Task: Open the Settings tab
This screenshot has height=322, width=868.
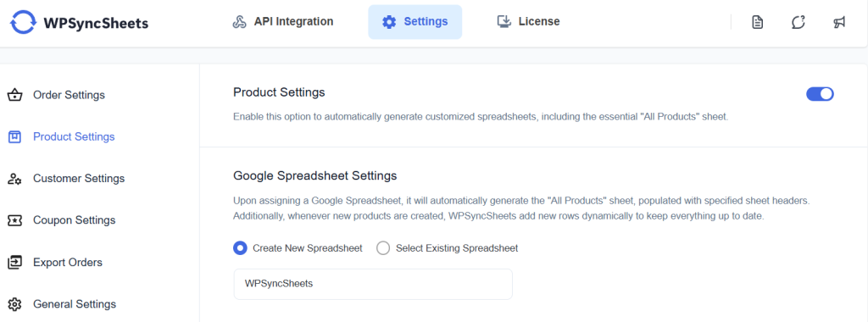Action: pos(415,22)
